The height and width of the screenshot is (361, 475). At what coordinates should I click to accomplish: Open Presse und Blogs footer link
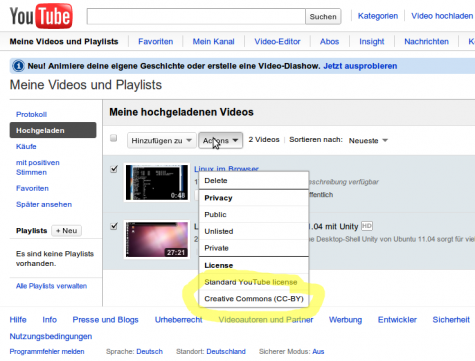point(105,320)
